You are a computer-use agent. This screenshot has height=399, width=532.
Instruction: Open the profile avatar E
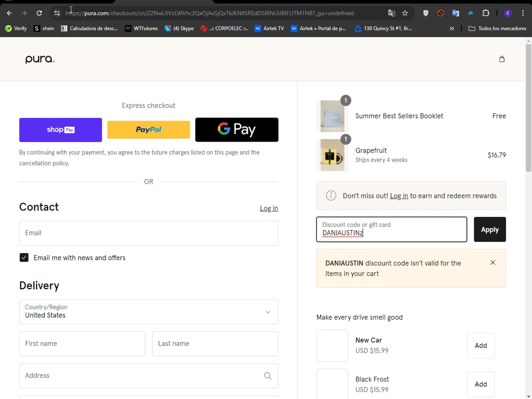point(508,13)
